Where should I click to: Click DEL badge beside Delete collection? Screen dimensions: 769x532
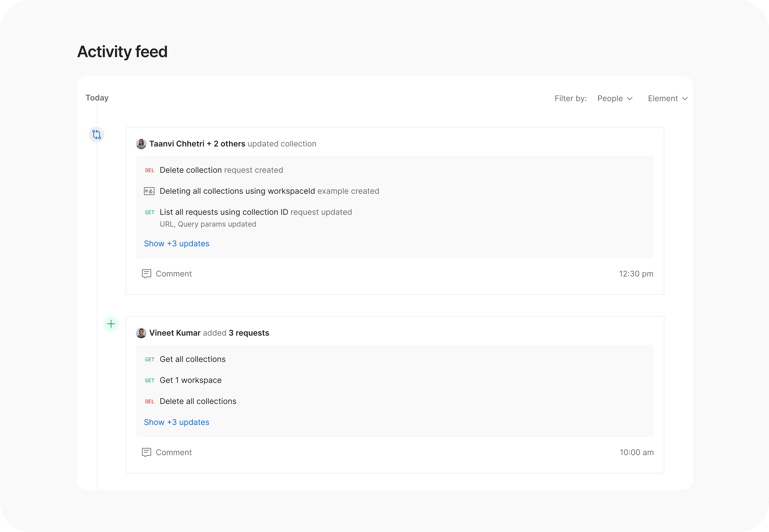coord(149,170)
